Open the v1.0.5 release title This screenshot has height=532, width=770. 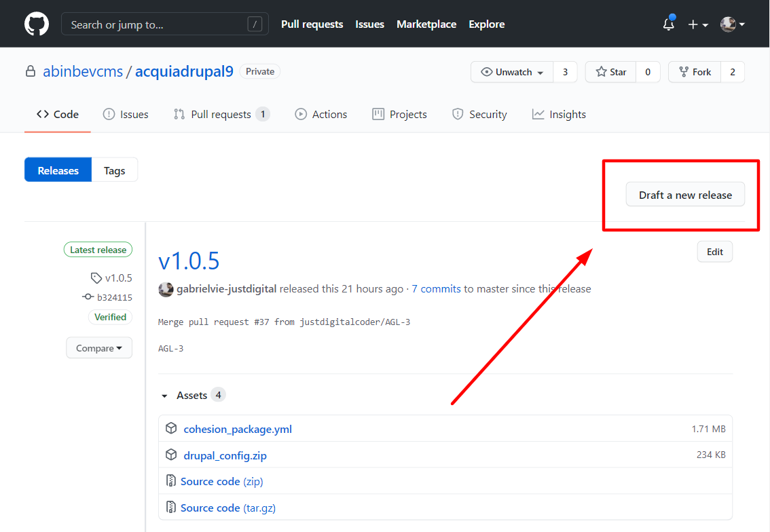click(189, 261)
